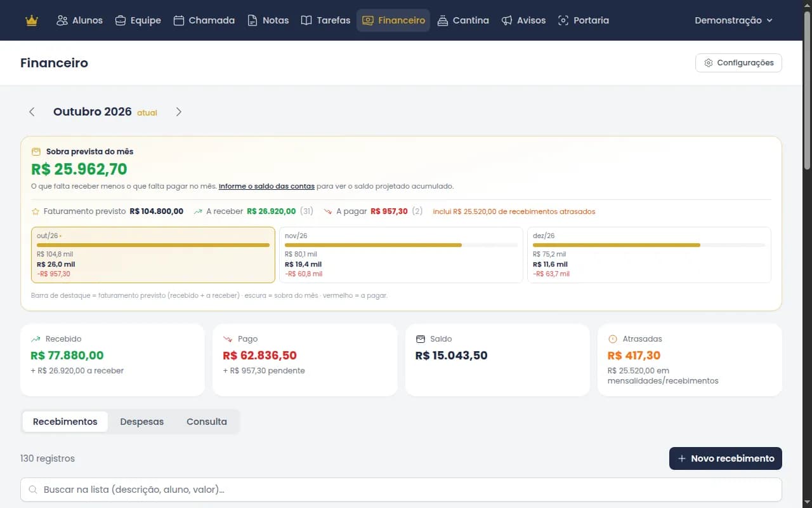
Task: Click the Avisos megaphone icon
Action: point(507,20)
